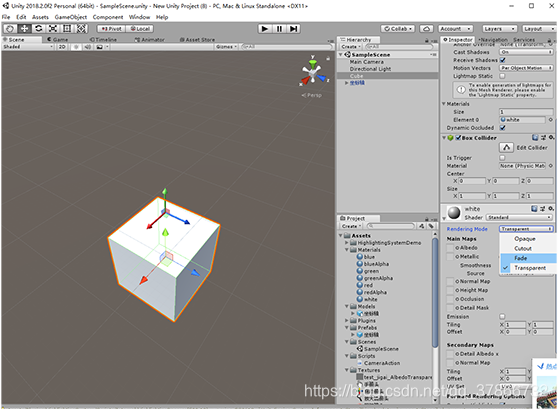
Task: Open the File menu
Action: (6, 17)
